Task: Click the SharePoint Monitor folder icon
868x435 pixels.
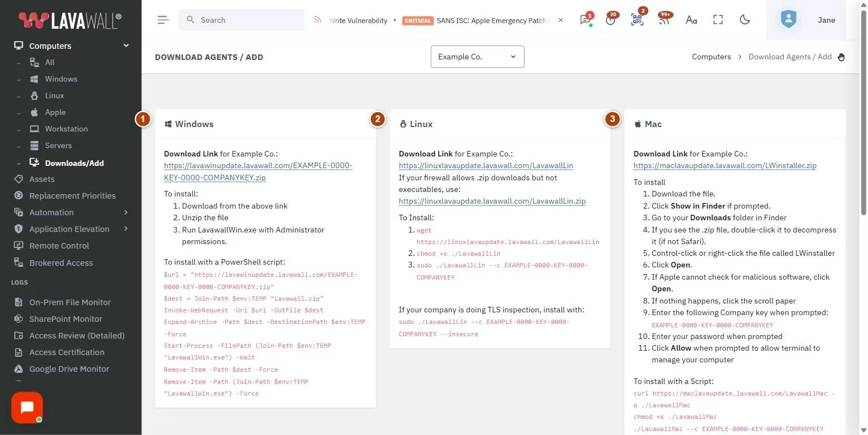Action: click(19, 319)
